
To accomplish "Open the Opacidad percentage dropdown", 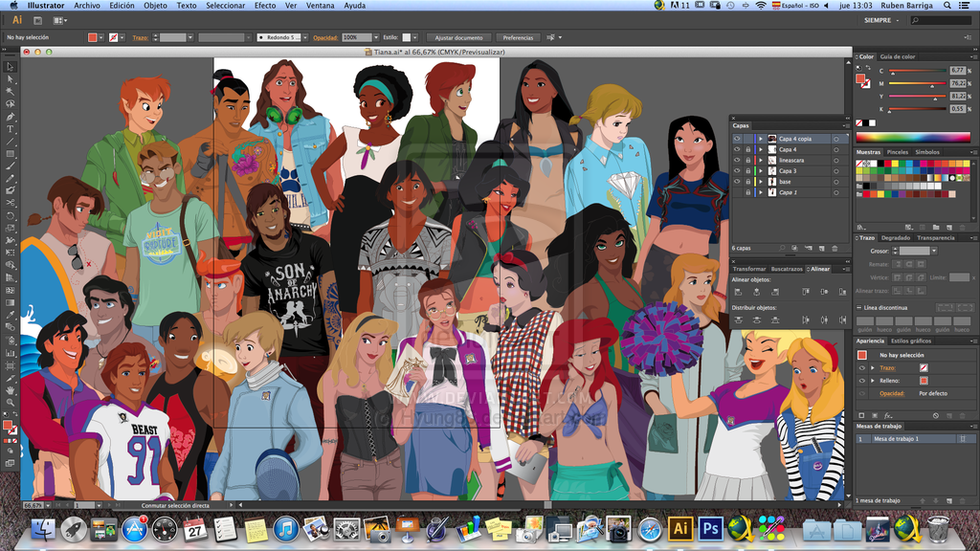I will point(377,37).
